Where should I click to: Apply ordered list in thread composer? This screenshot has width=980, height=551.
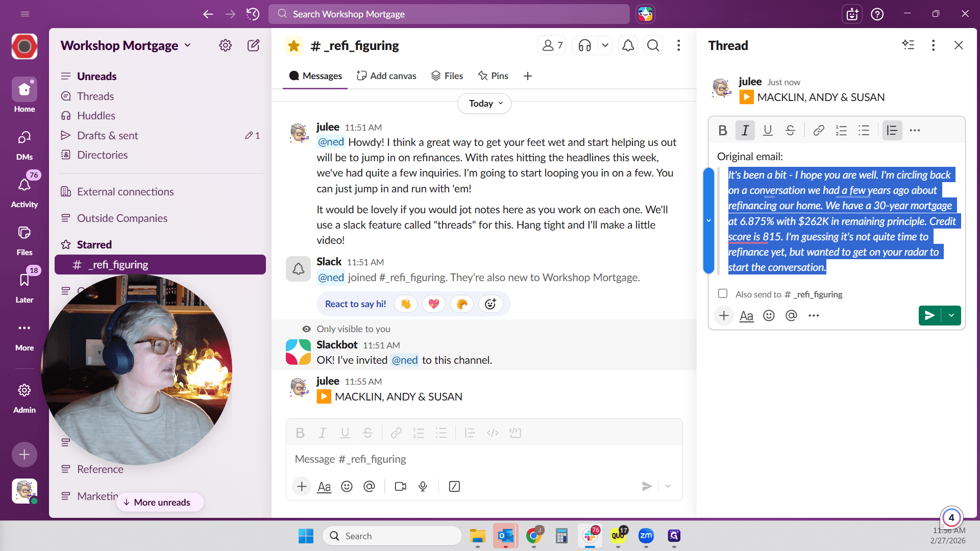click(x=841, y=131)
